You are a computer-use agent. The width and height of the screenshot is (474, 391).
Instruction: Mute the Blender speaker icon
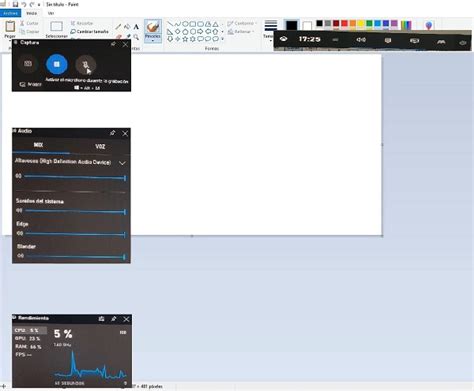pos(21,256)
